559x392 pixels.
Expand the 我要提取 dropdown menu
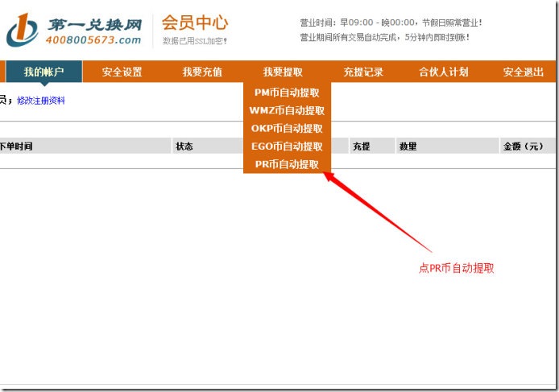pos(283,72)
